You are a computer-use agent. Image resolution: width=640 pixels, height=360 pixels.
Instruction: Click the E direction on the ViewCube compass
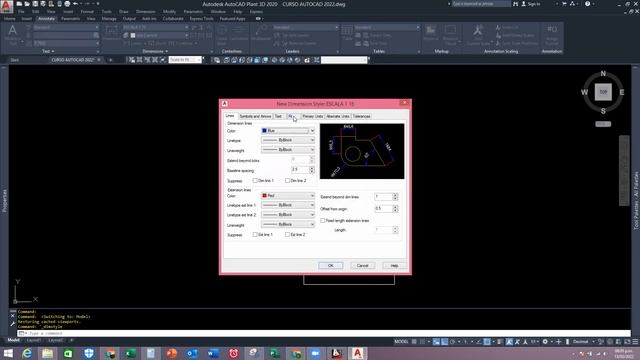pyautogui.click(x=622, y=92)
